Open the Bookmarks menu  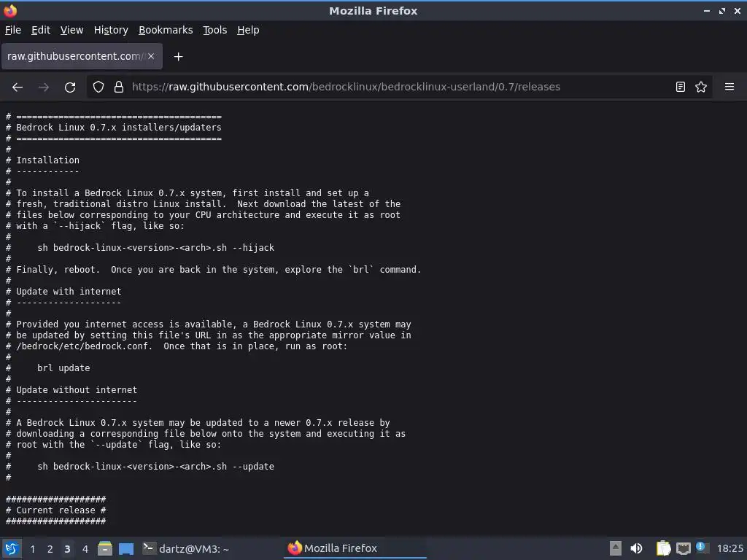coord(166,30)
